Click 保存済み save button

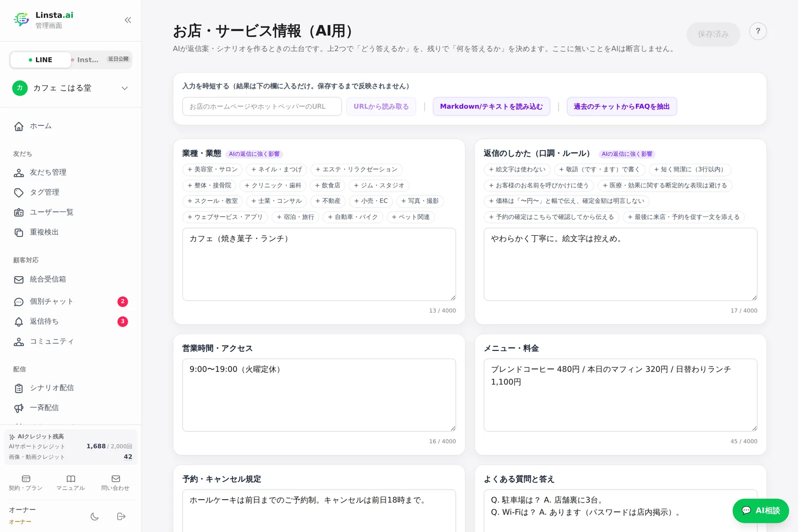713,34
